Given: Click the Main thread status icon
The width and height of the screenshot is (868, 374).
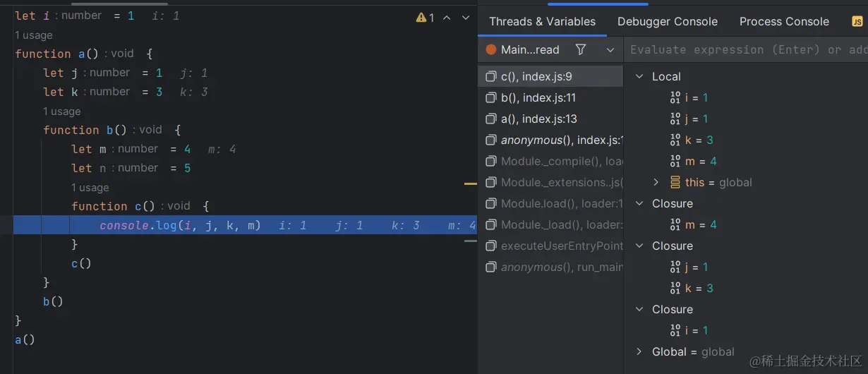Looking at the screenshot, I should 491,49.
